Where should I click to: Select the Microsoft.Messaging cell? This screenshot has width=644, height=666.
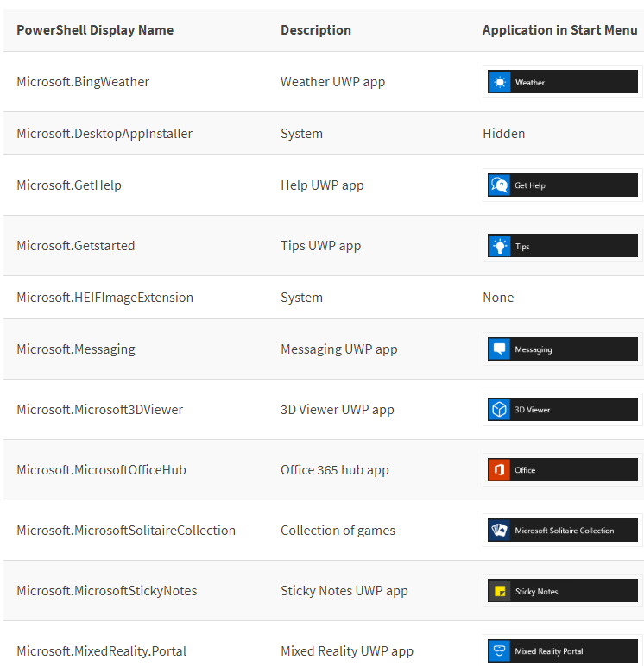click(76, 349)
